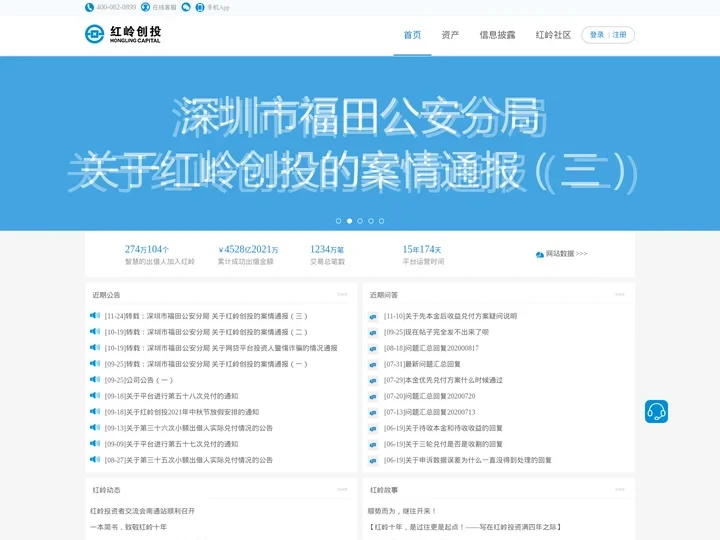Click the phone icon next to 400-082-0899

point(90,7)
